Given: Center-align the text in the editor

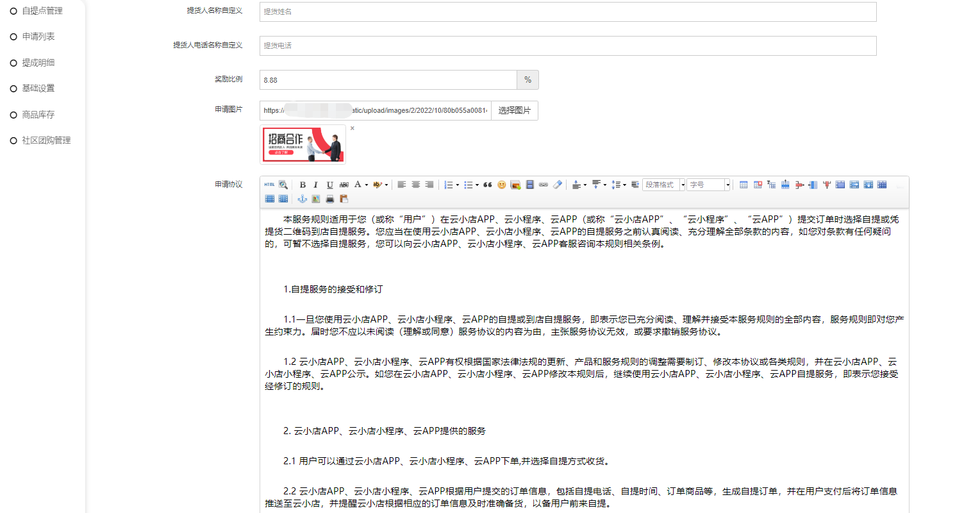Looking at the screenshot, I should [x=415, y=185].
